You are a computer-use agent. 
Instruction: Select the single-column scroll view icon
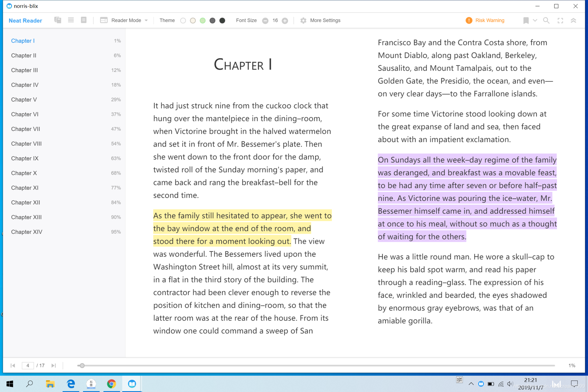pos(71,20)
